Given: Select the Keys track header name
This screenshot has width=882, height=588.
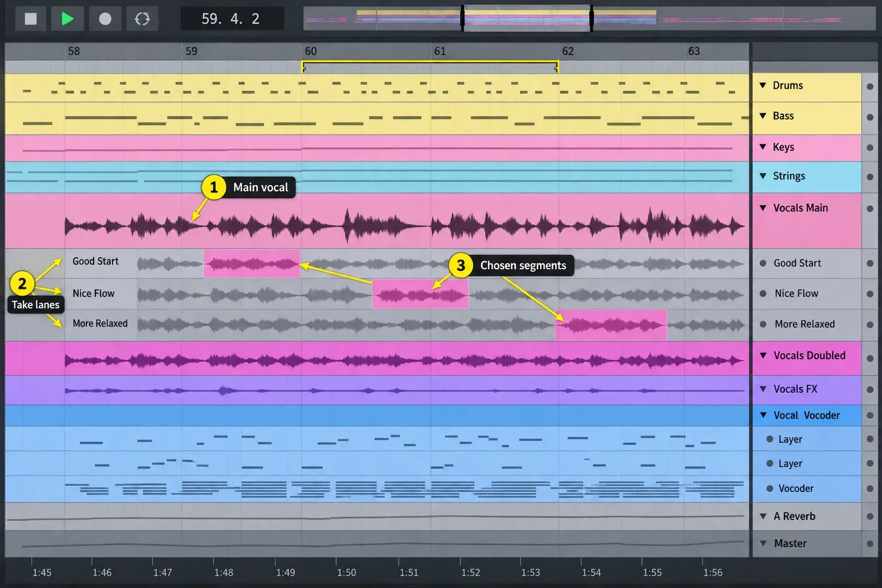Looking at the screenshot, I should [783, 147].
